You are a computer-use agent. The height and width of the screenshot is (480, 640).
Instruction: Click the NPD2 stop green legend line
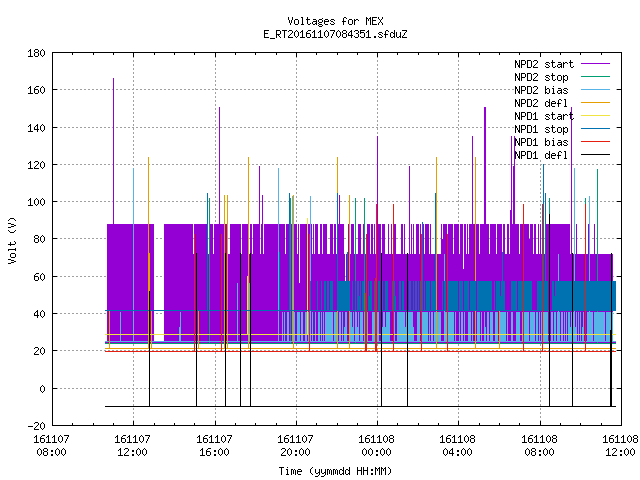(595, 77)
